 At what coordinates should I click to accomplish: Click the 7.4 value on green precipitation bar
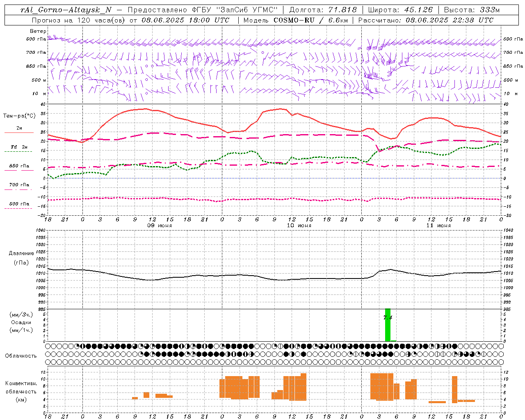388,317
